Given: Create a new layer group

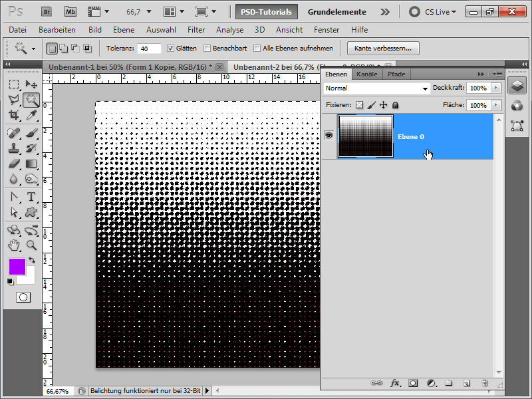Looking at the screenshot, I should pos(449,383).
